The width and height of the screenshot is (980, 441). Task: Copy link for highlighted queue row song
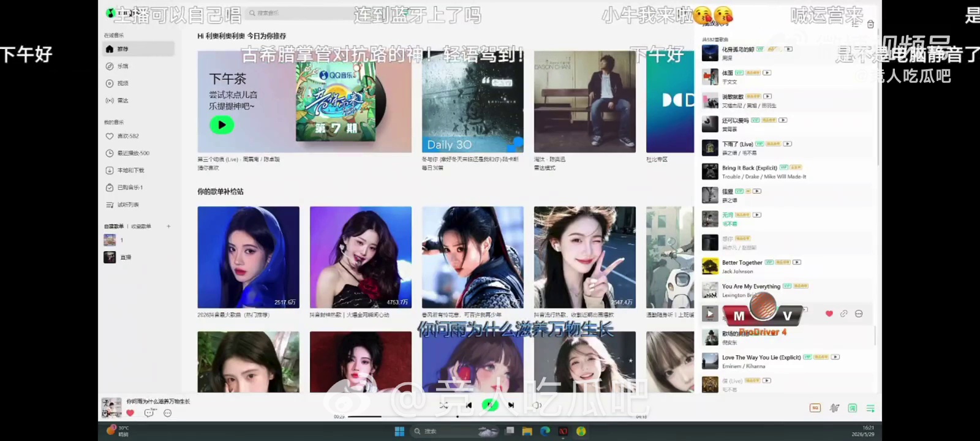844,314
